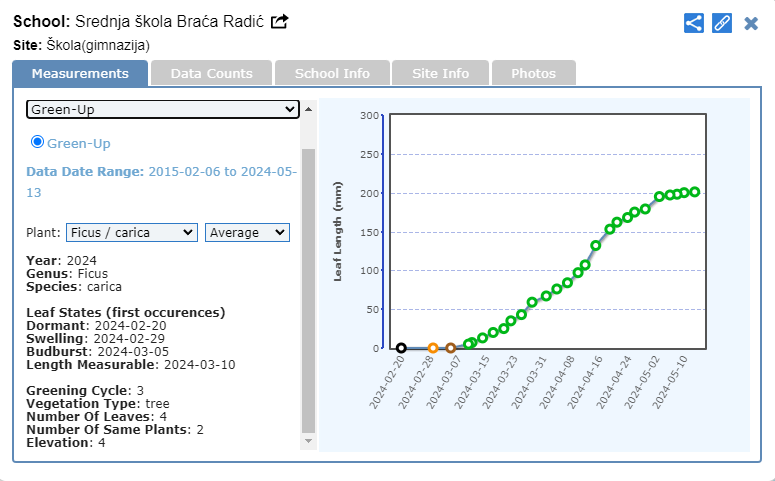
Task: Open the School Info tab
Action: point(332,73)
